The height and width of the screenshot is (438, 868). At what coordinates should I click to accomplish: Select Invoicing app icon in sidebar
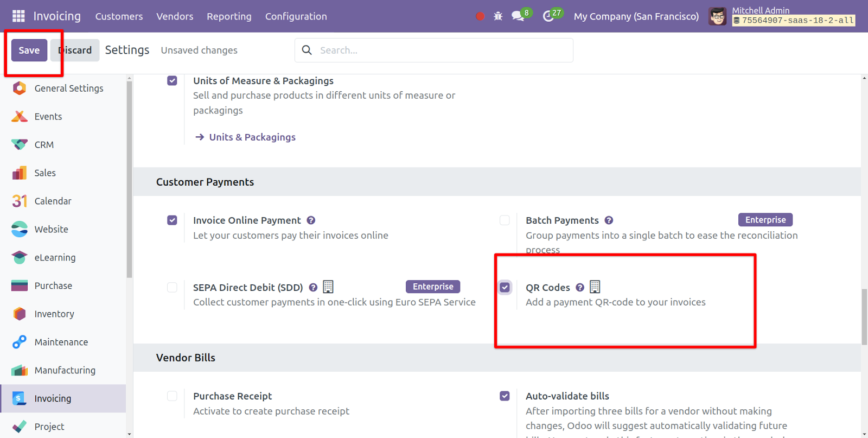(20, 398)
